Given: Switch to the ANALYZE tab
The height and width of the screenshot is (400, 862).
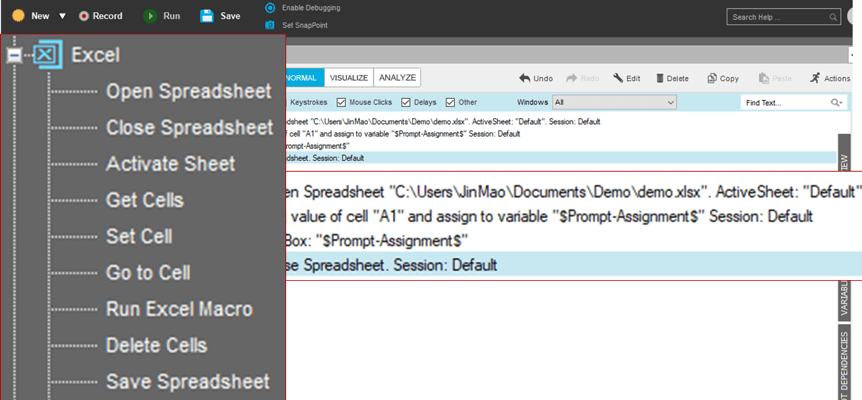Looking at the screenshot, I should pyautogui.click(x=397, y=78).
